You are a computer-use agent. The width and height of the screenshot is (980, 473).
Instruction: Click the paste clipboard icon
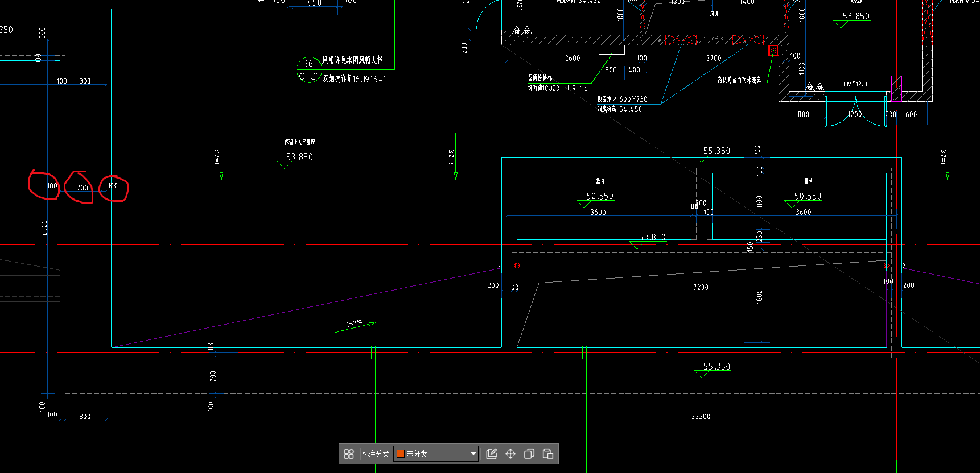click(548, 454)
